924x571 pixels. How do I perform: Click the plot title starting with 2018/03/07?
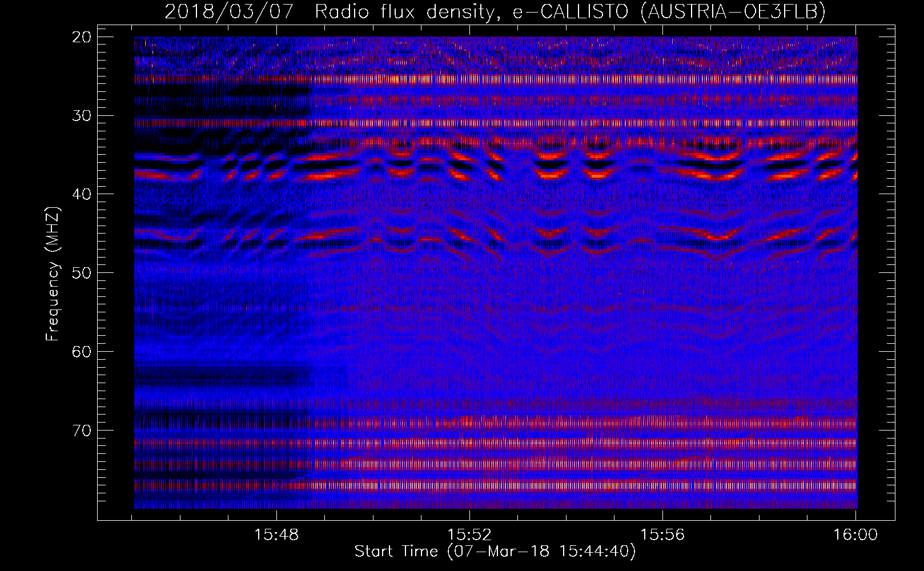(x=495, y=11)
